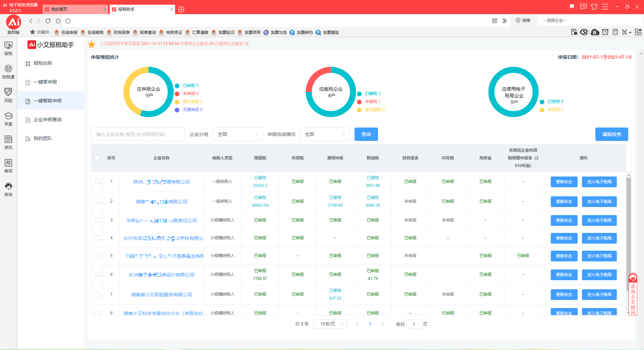This screenshot has width=644, height=350.
Task: Expand more tools double-chevron icon
Action: point(504,21)
